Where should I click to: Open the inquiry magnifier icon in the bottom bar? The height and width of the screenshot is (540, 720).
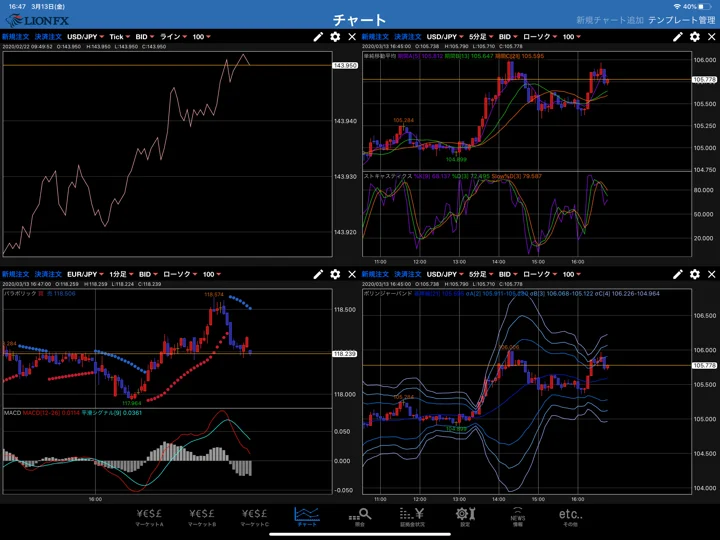360,517
